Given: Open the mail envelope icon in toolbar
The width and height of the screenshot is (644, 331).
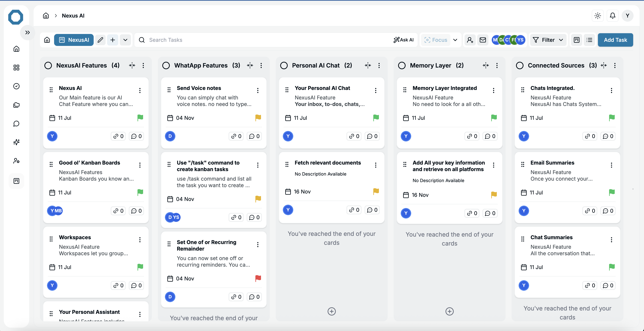Looking at the screenshot, I should coord(483,40).
